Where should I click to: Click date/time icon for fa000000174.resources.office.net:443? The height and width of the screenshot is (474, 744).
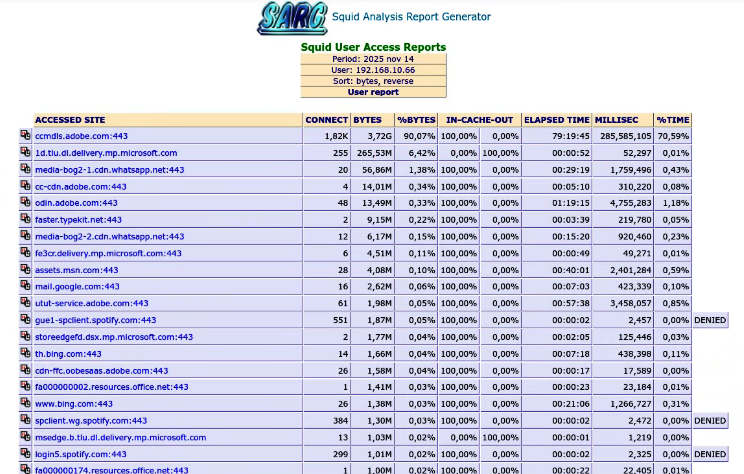pos(25,469)
